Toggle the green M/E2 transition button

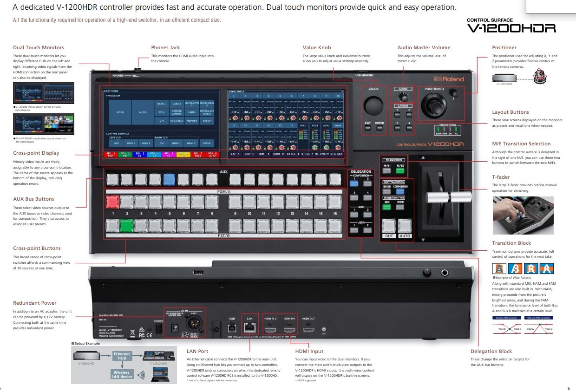click(400, 170)
